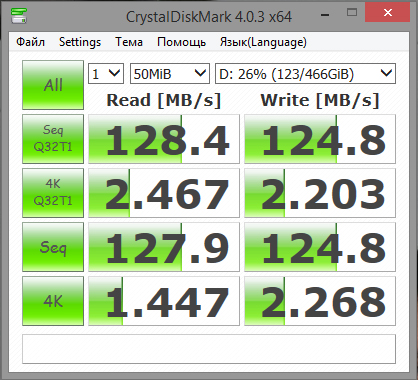418x380 pixels.
Task: Click the Read [MB/s] column header
Action: pyautogui.click(x=164, y=100)
